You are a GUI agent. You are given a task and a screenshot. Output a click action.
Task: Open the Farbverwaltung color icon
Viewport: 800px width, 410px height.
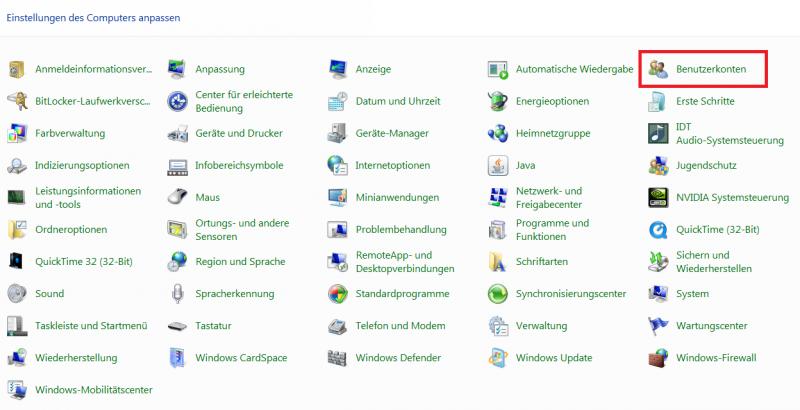coord(17,133)
